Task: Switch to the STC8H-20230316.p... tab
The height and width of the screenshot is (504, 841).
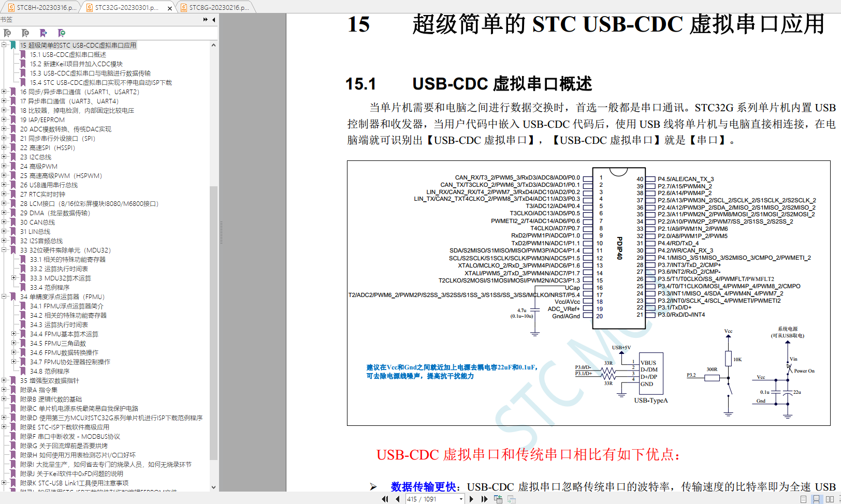Action: pos(41,8)
